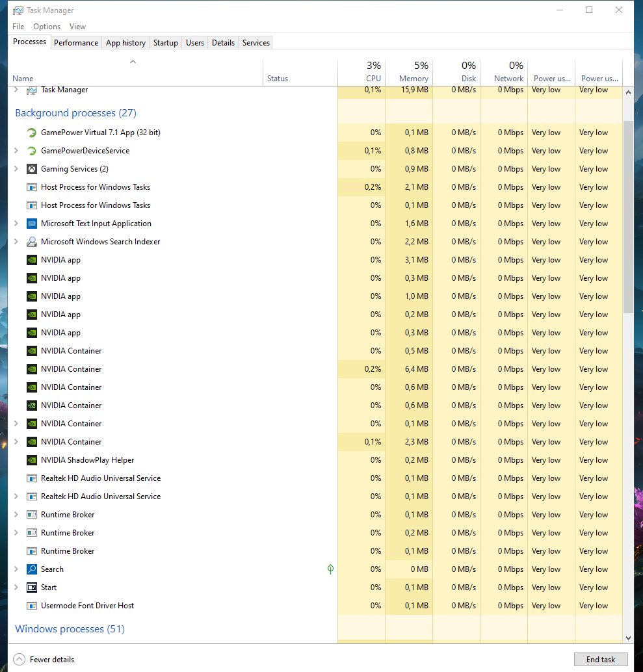Expand the Gaming Services (2) group
The image size is (643, 672).
tap(16, 169)
